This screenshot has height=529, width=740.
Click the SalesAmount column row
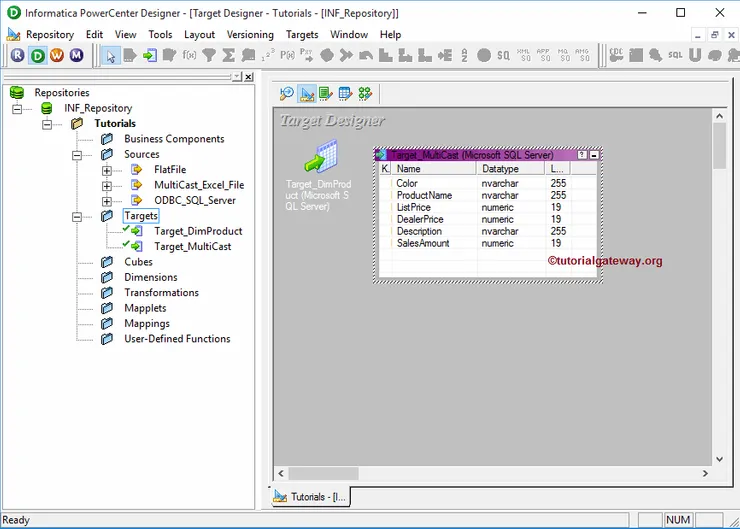pyautogui.click(x=488, y=244)
